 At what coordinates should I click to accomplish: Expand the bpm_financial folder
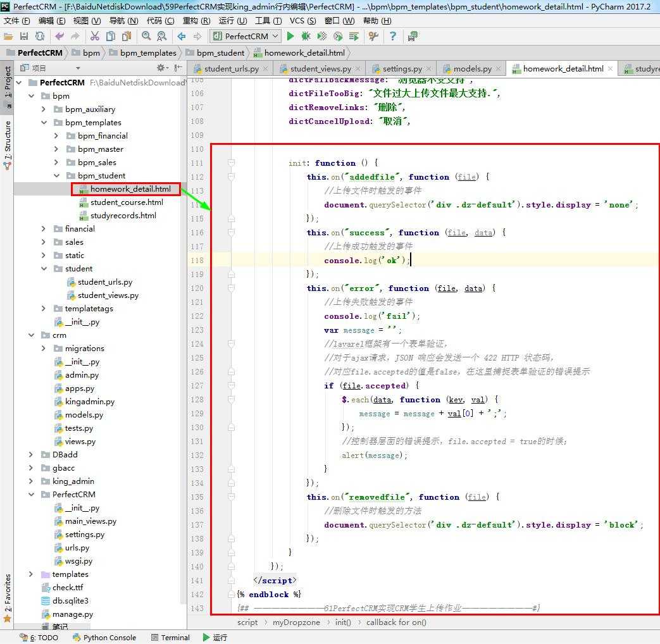[x=56, y=136]
